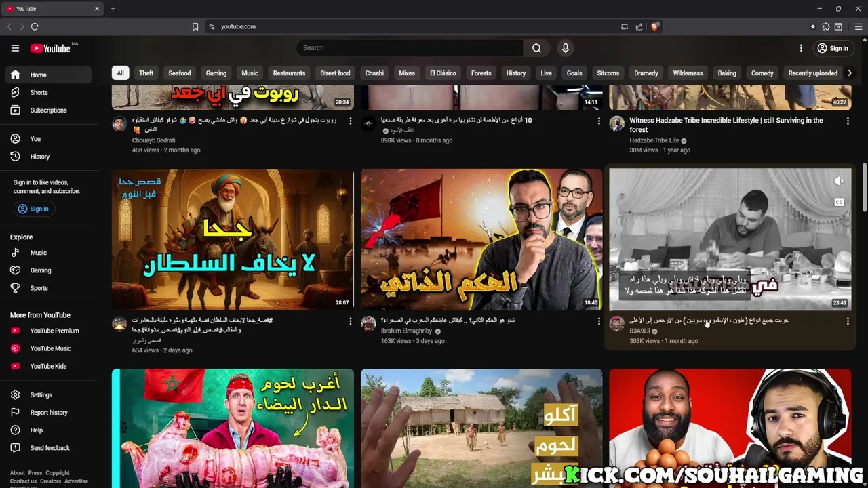Select the Theft filter chip

[x=146, y=73]
